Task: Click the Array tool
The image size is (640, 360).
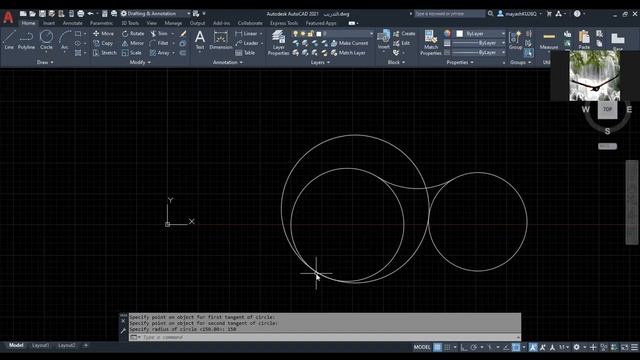Action: point(160,53)
